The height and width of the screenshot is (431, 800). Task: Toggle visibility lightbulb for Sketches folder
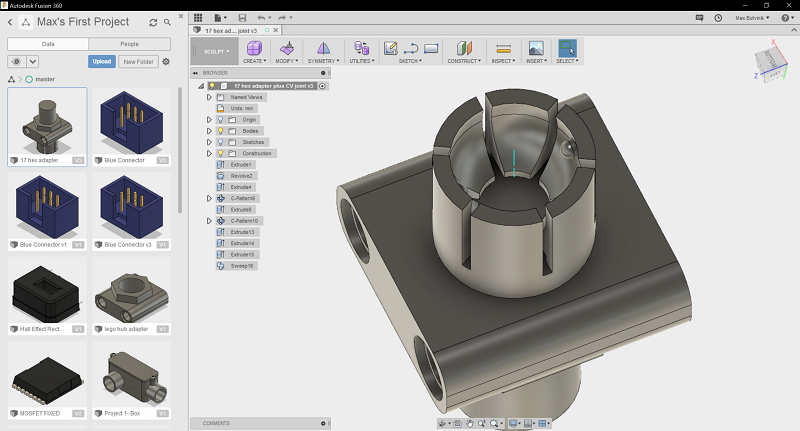click(x=221, y=142)
